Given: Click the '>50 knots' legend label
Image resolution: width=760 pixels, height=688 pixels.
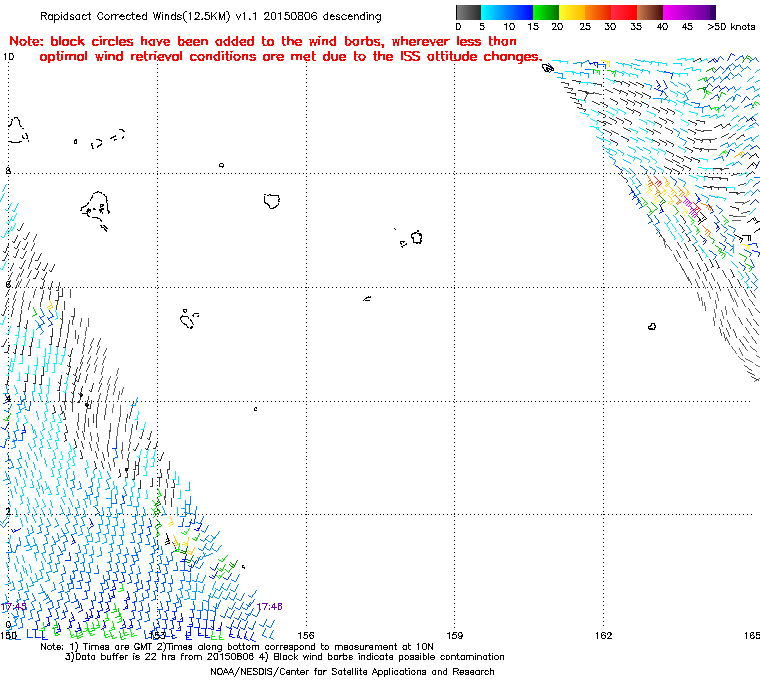Looking at the screenshot, I should [731, 27].
